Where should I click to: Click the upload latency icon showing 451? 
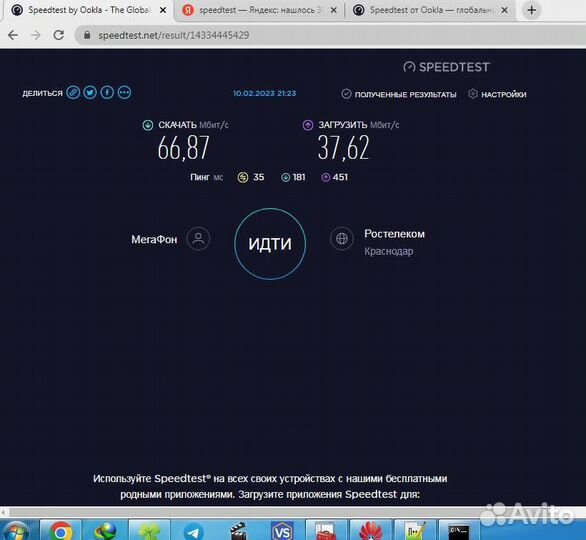tap(326, 177)
